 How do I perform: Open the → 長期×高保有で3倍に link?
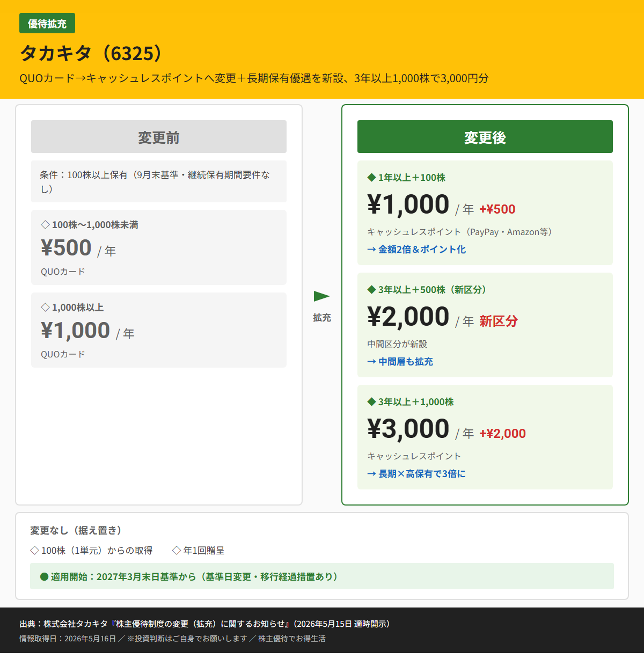pyautogui.click(x=416, y=474)
